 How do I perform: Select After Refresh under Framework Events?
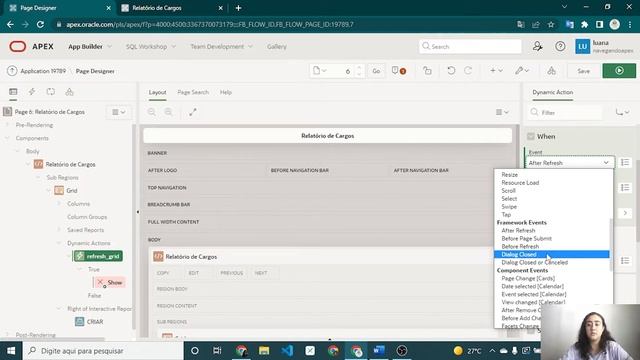click(518, 231)
